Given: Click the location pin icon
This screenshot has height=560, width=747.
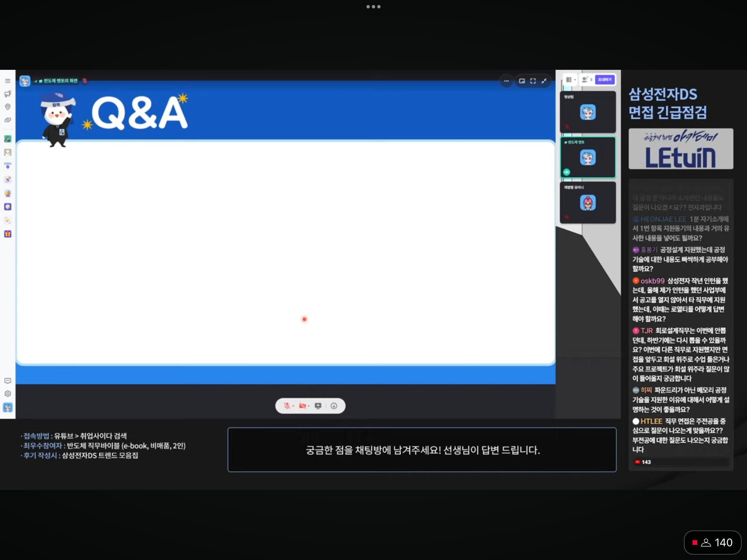Looking at the screenshot, I should [7, 107].
